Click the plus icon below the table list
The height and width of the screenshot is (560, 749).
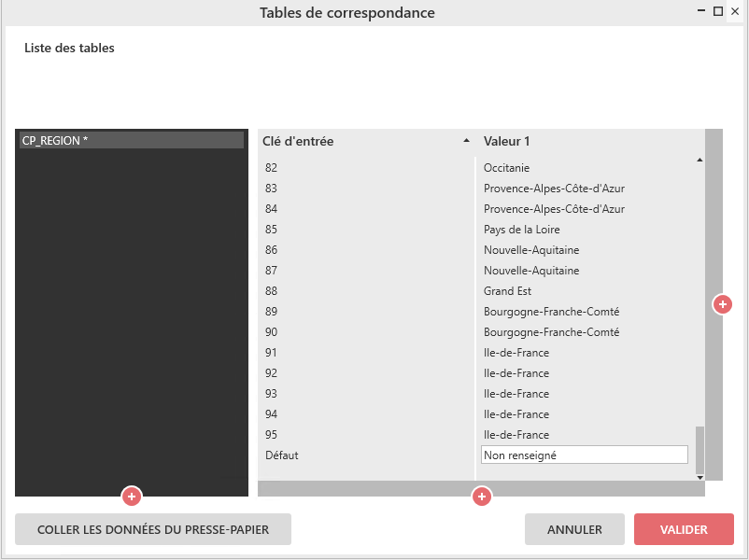(x=132, y=496)
